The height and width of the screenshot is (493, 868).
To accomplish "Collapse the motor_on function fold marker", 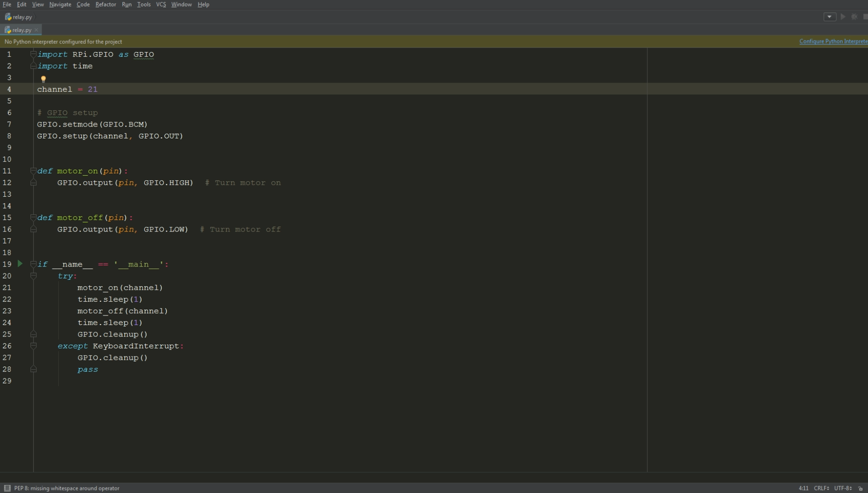I will click(x=33, y=171).
